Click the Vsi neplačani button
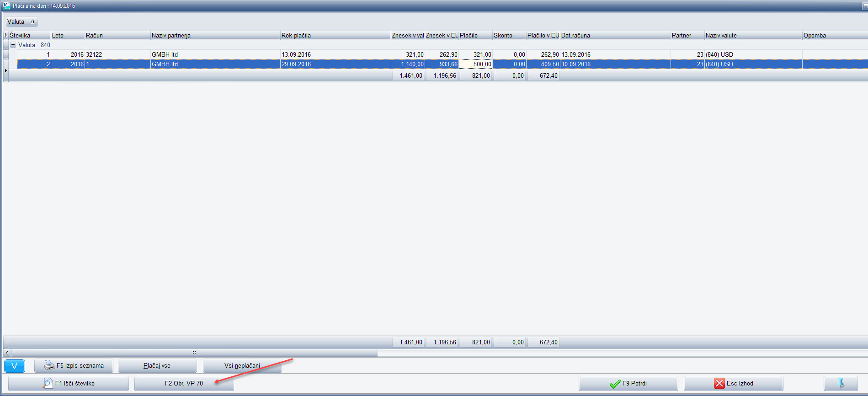 point(242,366)
